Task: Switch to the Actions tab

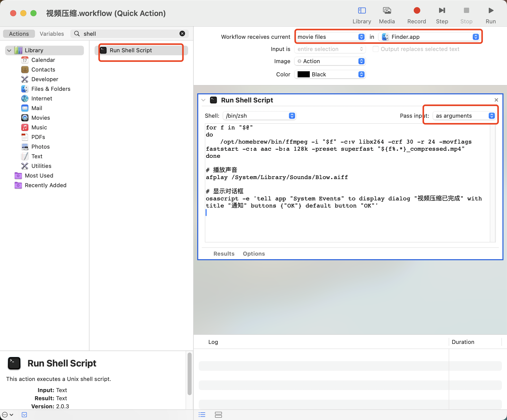Action: (x=19, y=34)
